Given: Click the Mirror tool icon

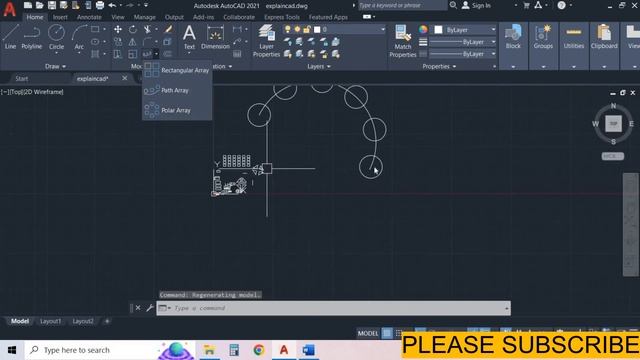Looking at the screenshot, I should click(x=133, y=42).
